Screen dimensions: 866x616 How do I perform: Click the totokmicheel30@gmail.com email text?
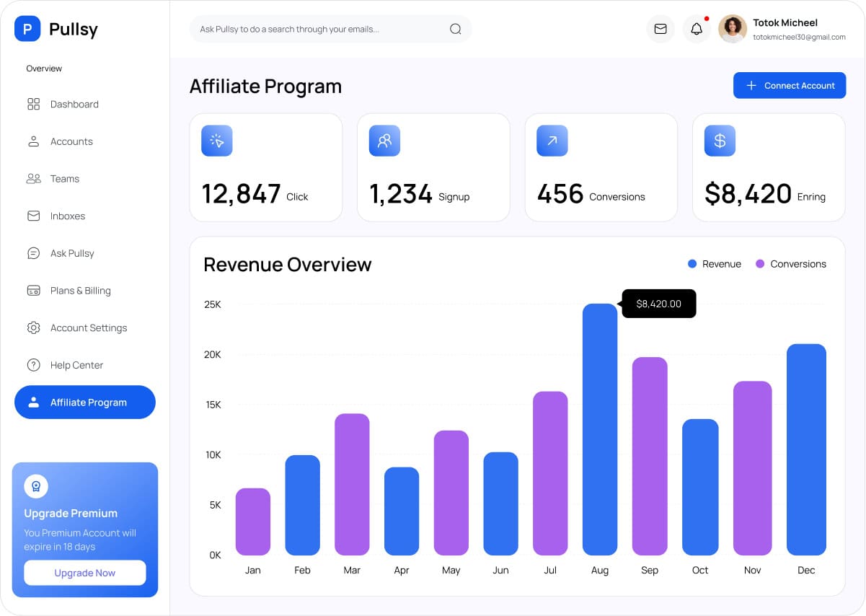tap(799, 37)
